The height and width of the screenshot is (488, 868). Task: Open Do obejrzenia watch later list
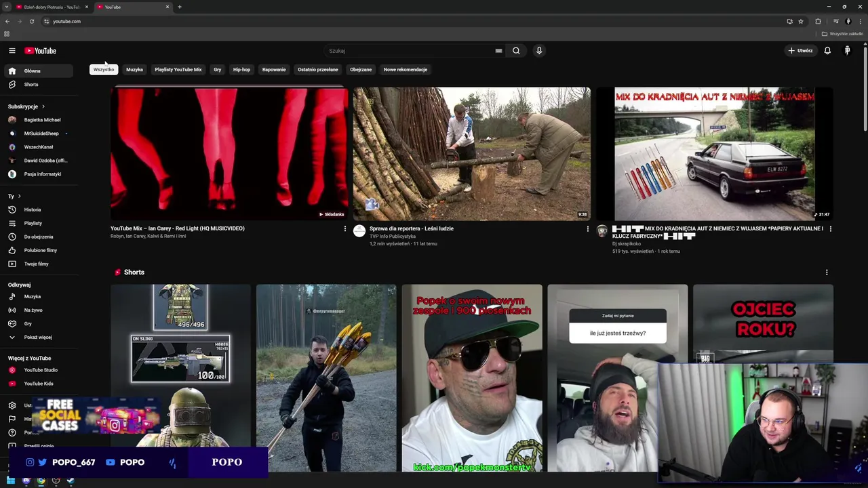point(38,237)
